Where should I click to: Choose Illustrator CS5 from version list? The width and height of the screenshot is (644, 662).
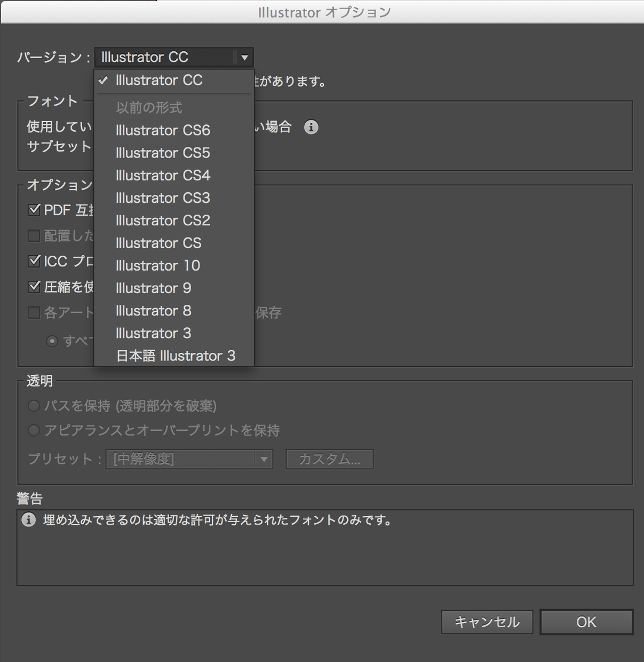click(174, 153)
